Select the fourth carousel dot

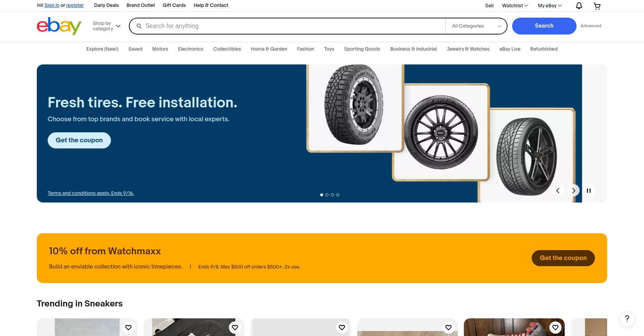(338, 195)
